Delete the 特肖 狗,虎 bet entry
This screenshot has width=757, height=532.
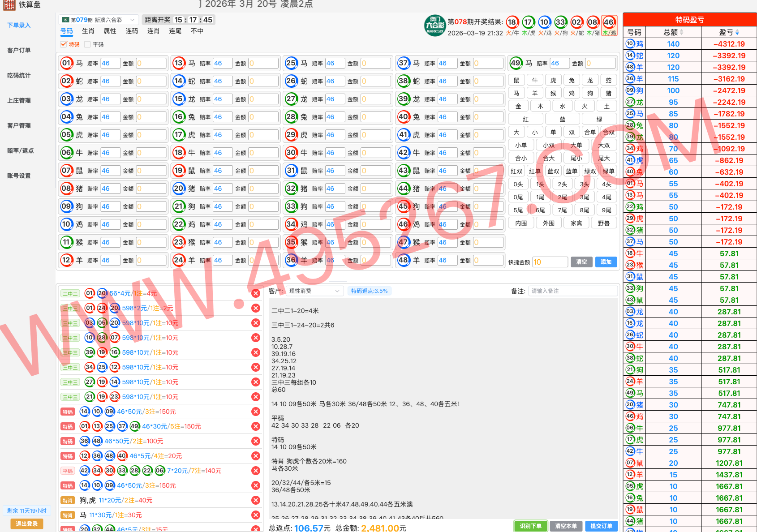coord(256,500)
